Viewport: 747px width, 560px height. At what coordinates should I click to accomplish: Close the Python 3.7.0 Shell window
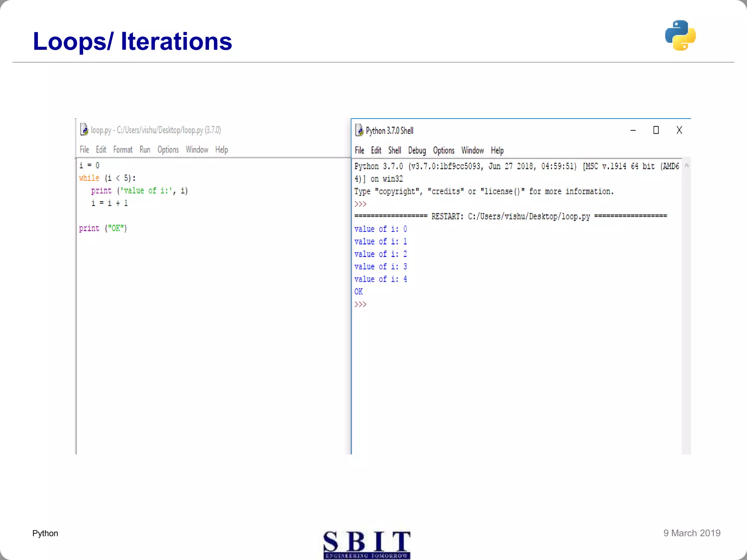(679, 130)
